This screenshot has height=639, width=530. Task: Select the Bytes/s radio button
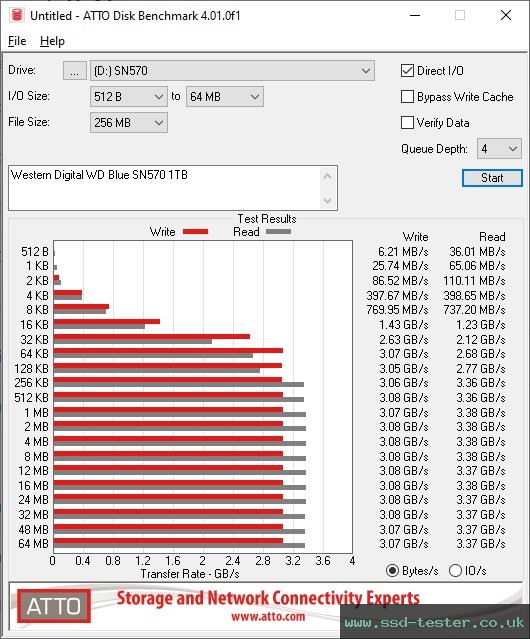click(x=392, y=571)
